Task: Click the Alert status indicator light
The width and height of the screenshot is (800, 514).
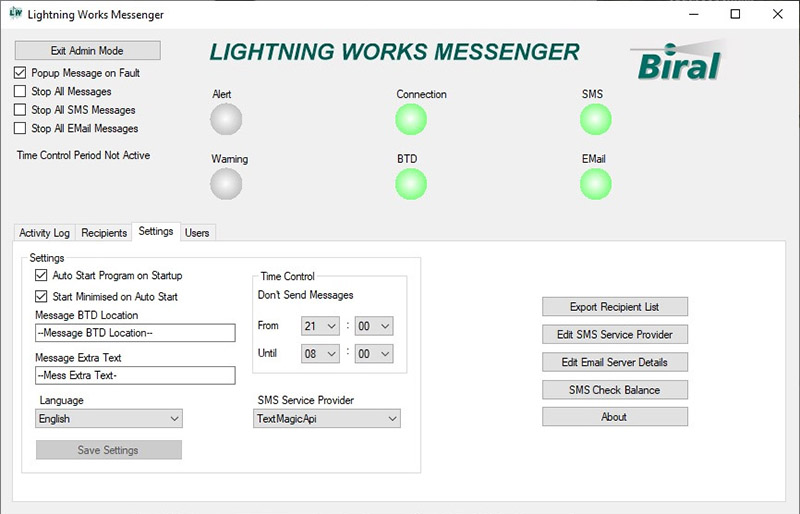Action: click(226, 119)
